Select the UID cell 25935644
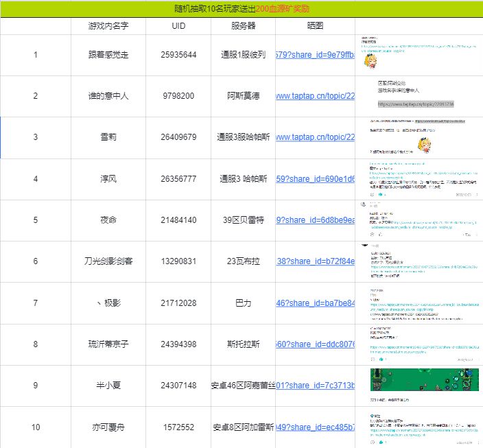 (x=178, y=55)
